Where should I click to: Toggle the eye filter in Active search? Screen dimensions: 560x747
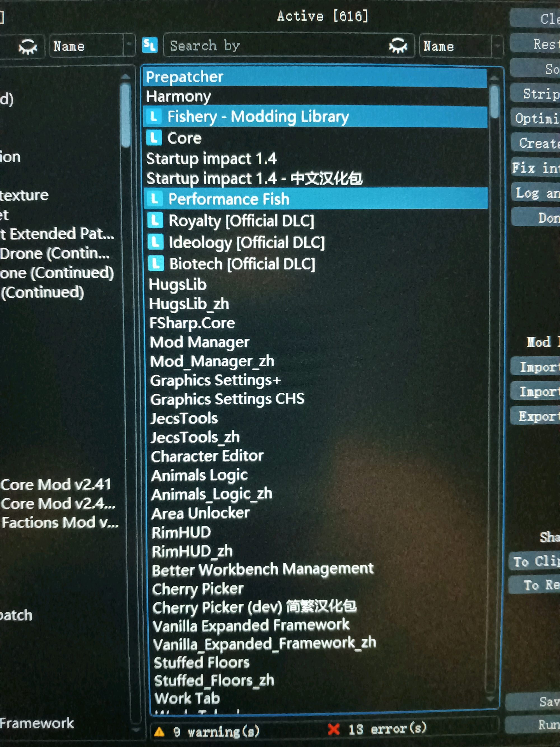pos(398,45)
